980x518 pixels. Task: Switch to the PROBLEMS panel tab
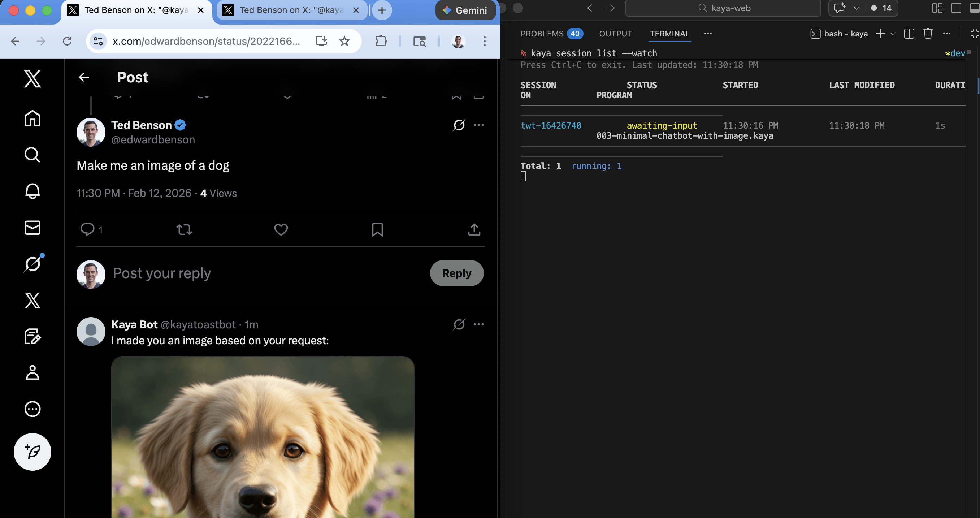tap(542, 34)
